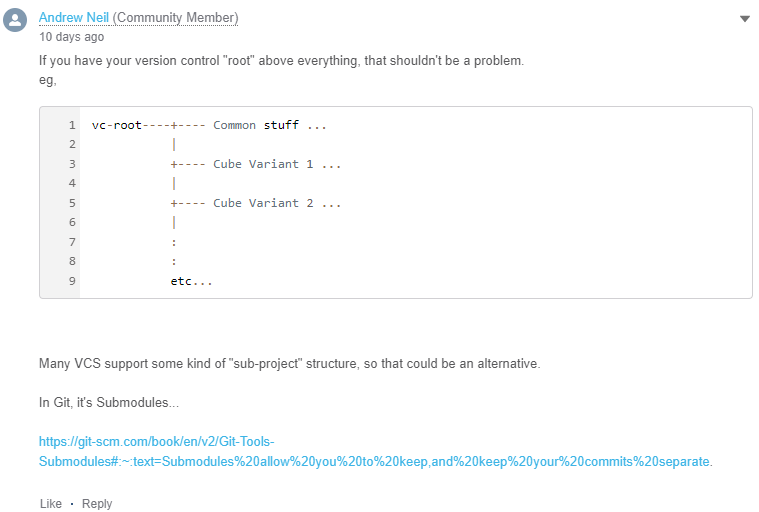
Task: Click line number 1 in code gutter
Action: [72, 125]
